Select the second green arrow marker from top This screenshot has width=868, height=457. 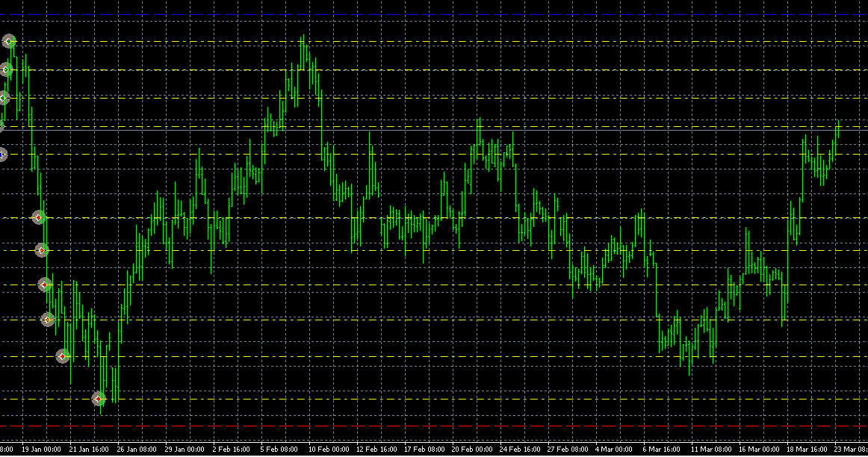click(5, 69)
